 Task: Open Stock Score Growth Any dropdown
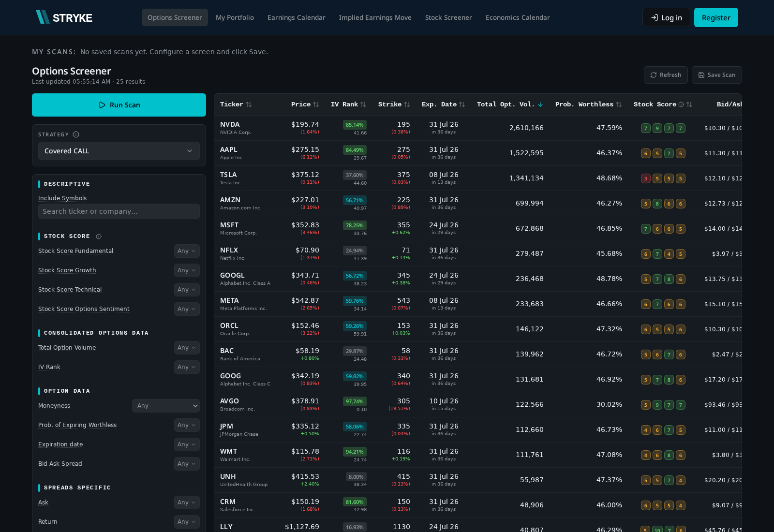(187, 270)
